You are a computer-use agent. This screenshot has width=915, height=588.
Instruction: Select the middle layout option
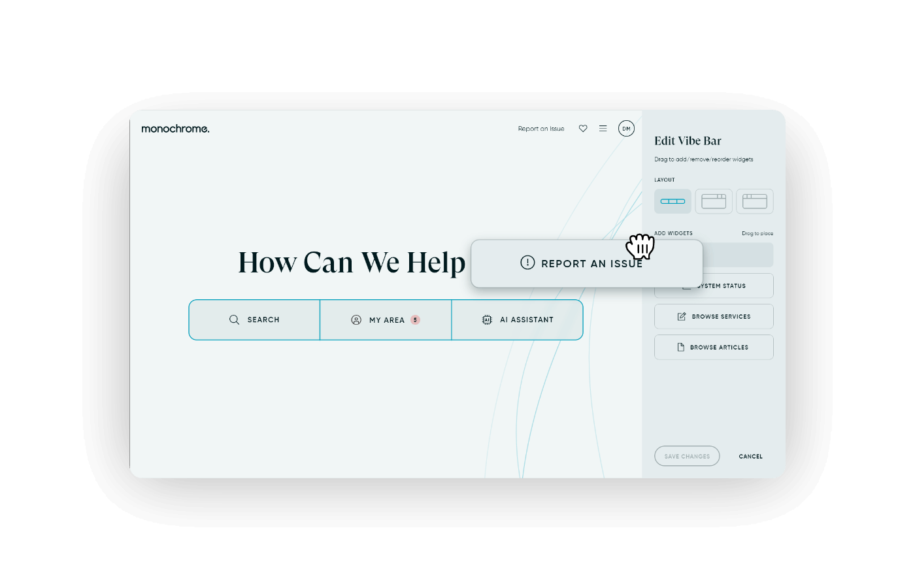714,201
